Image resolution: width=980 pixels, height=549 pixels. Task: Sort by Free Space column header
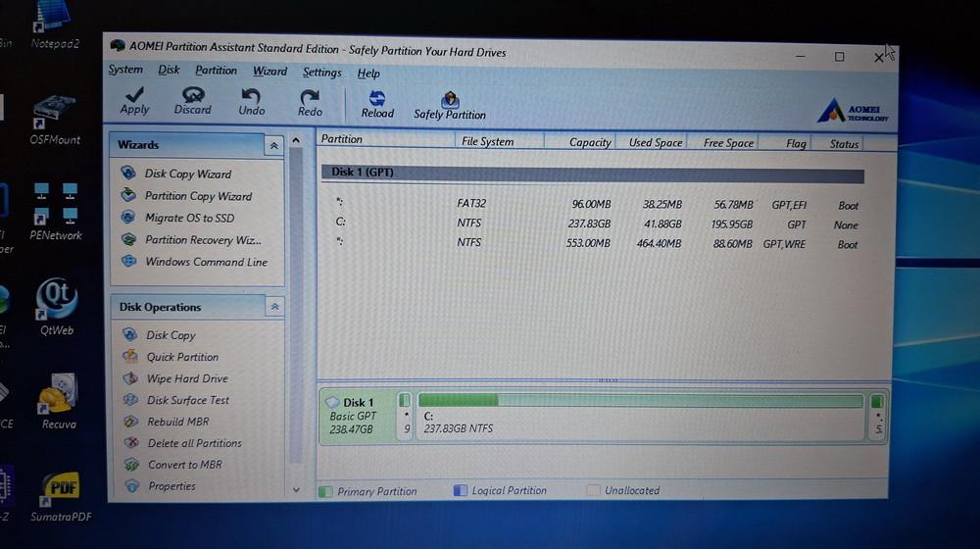(722, 143)
